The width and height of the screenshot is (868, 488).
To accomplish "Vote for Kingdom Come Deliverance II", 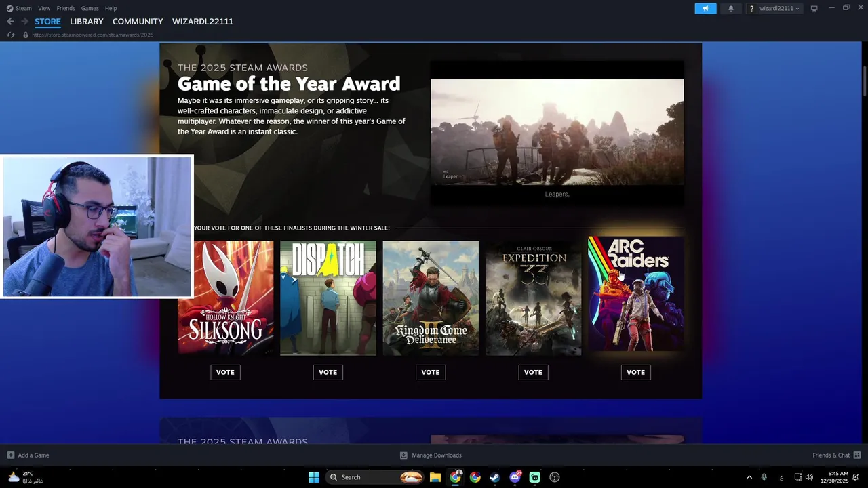I will pyautogui.click(x=431, y=372).
